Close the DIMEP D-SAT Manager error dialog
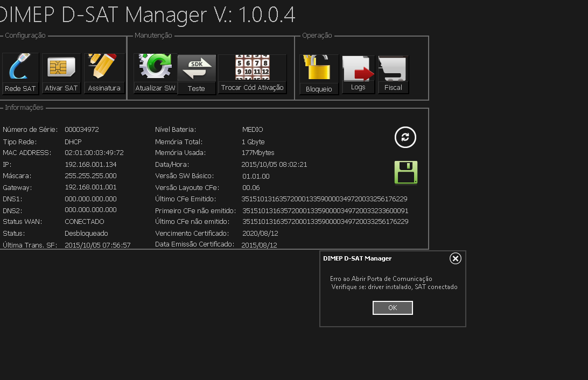Screen dimensions: 588x380 (x=455, y=258)
